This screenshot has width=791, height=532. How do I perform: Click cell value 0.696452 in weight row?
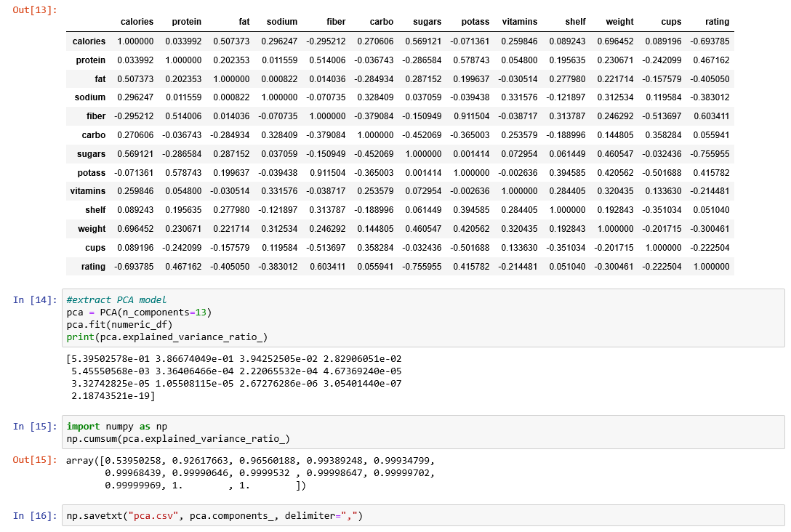click(x=135, y=229)
